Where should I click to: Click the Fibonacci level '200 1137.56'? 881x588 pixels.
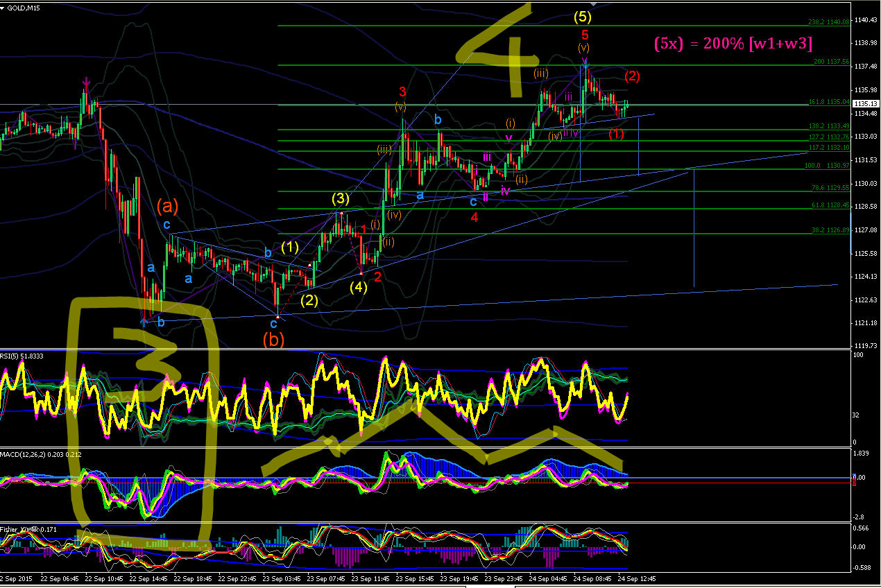coord(831,62)
